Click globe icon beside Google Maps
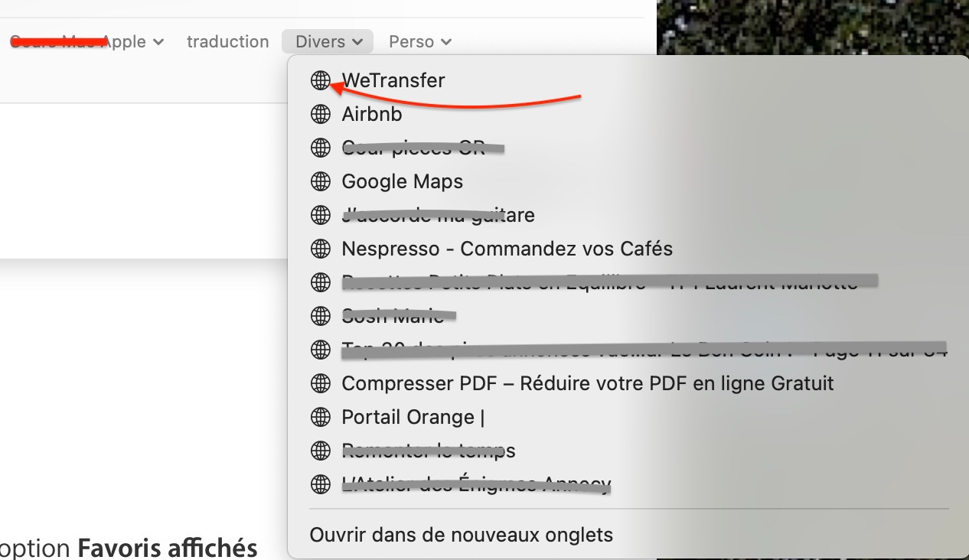This screenshot has width=969, height=560. [321, 181]
